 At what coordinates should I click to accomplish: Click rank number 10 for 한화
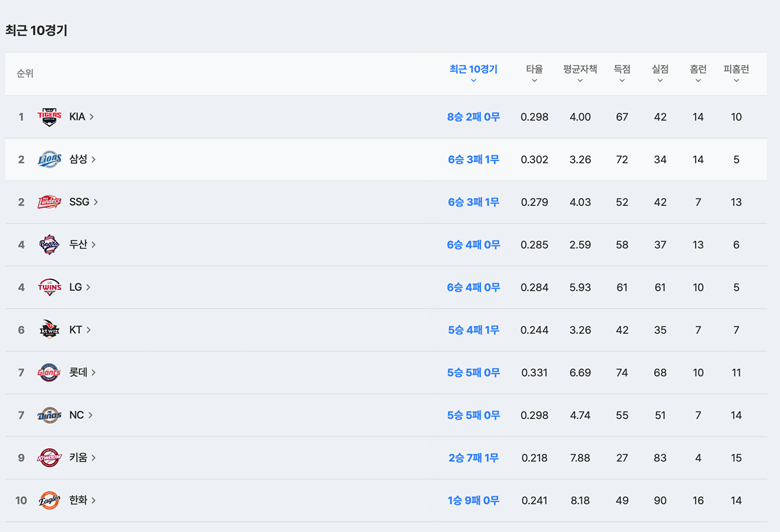tap(21, 500)
